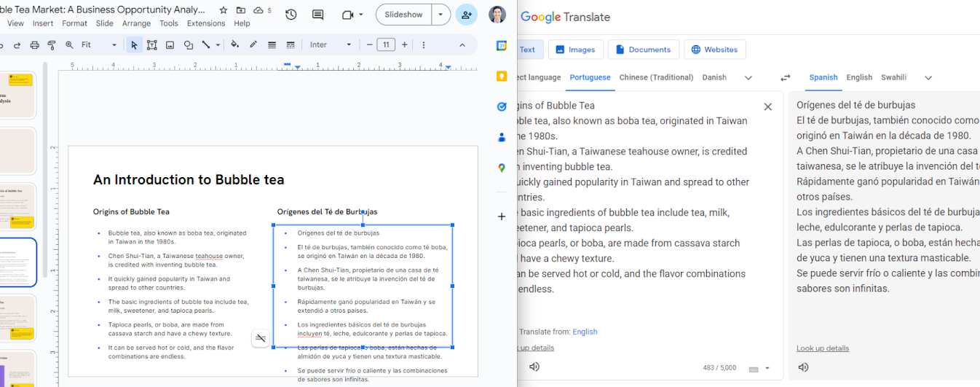
Task: Open the Tools menu
Action: click(x=169, y=23)
